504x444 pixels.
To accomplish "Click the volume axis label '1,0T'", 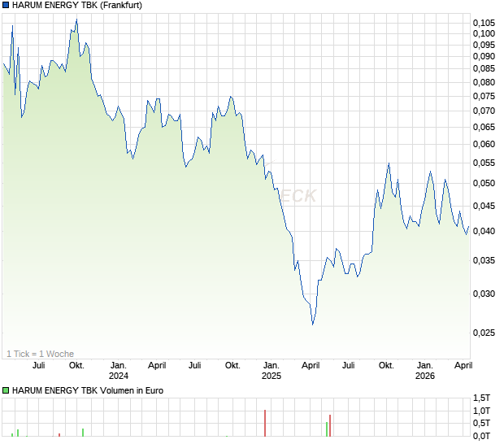I will (481, 411).
